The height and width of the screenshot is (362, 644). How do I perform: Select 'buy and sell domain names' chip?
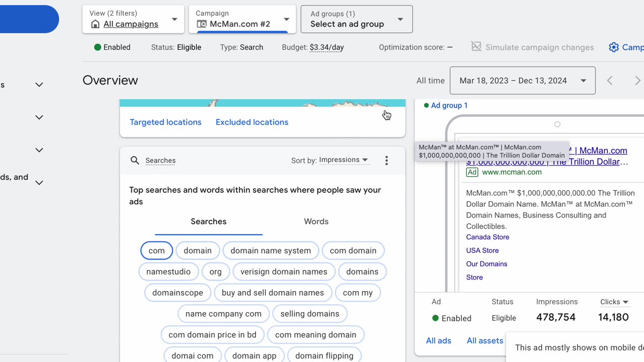click(273, 293)
